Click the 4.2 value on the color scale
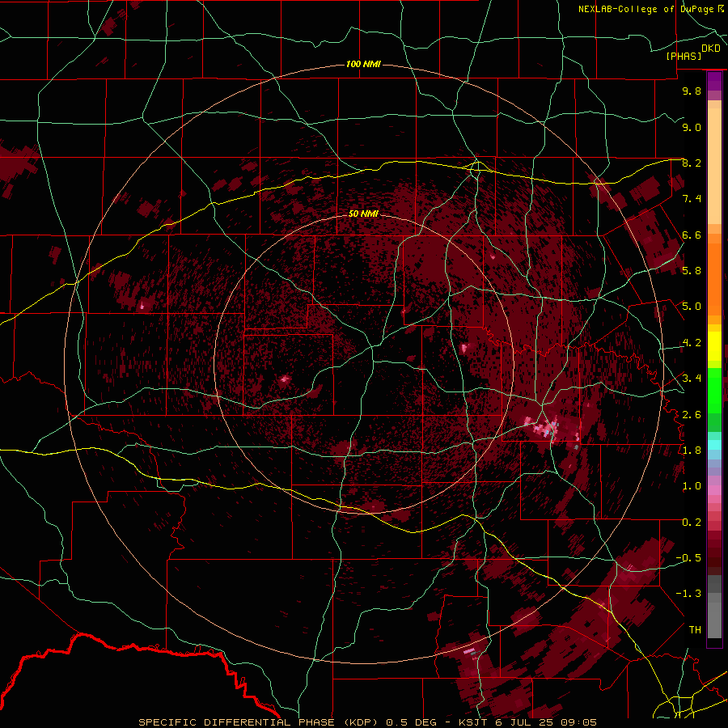Screen dimensions: 728x728 pyautogui.click(x=692, y=343)
